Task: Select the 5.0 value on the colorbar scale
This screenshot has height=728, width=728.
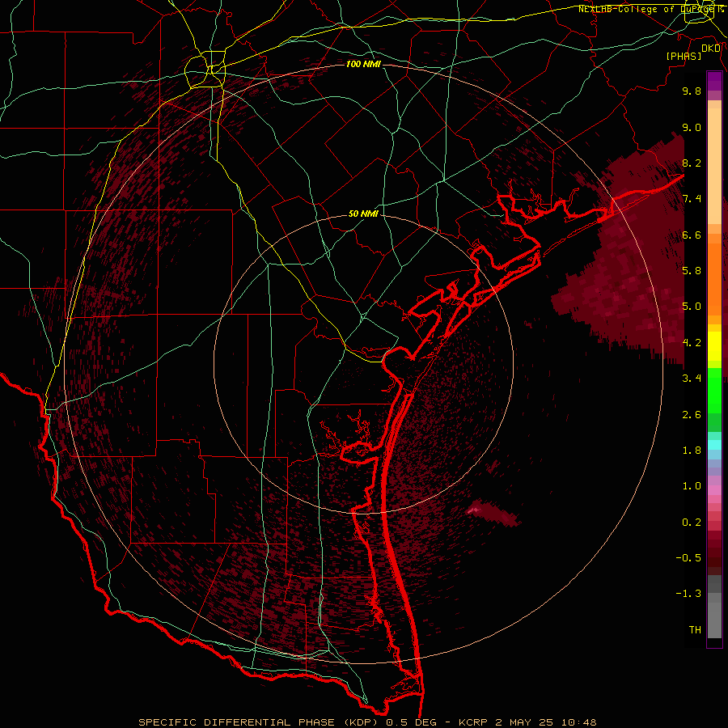Action: [692, 307]
